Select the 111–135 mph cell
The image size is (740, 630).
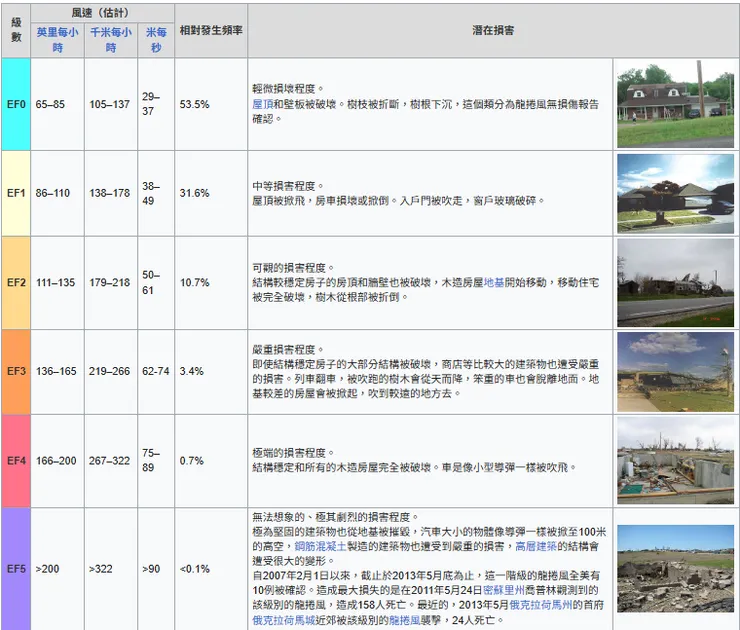(x=58, y=283)
